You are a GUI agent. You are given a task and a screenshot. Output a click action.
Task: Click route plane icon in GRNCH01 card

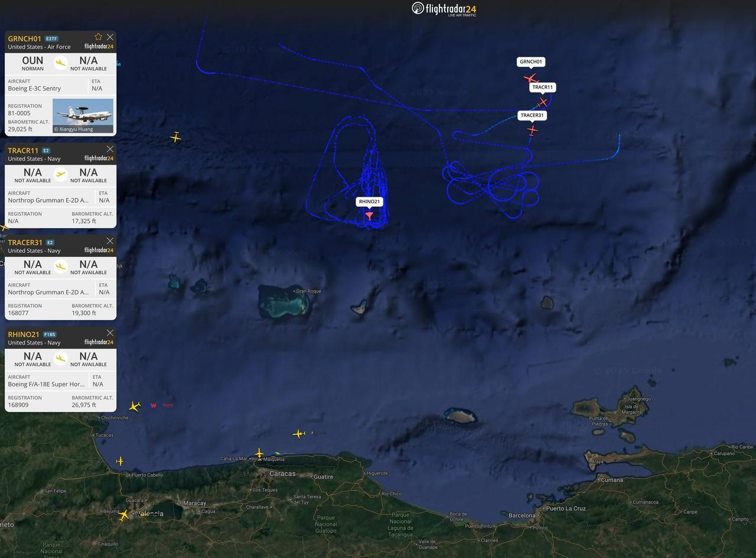(x=60, y=63)
